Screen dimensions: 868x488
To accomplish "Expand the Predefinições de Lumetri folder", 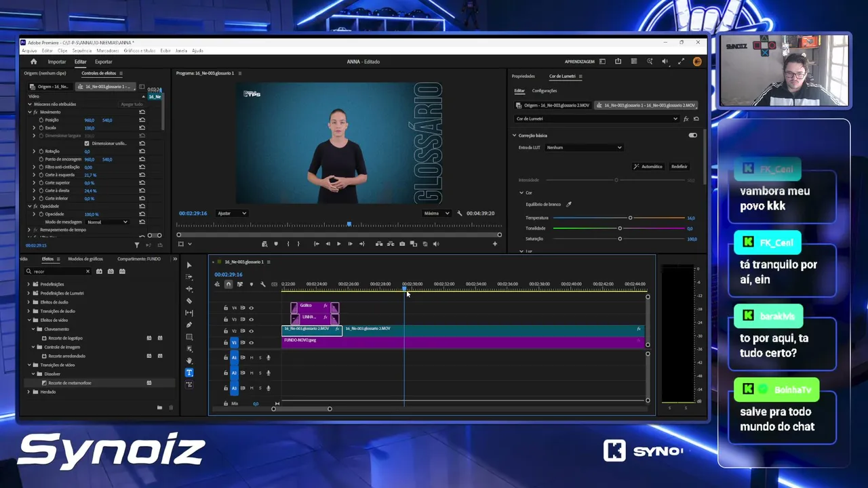I will tap(28, 293).
